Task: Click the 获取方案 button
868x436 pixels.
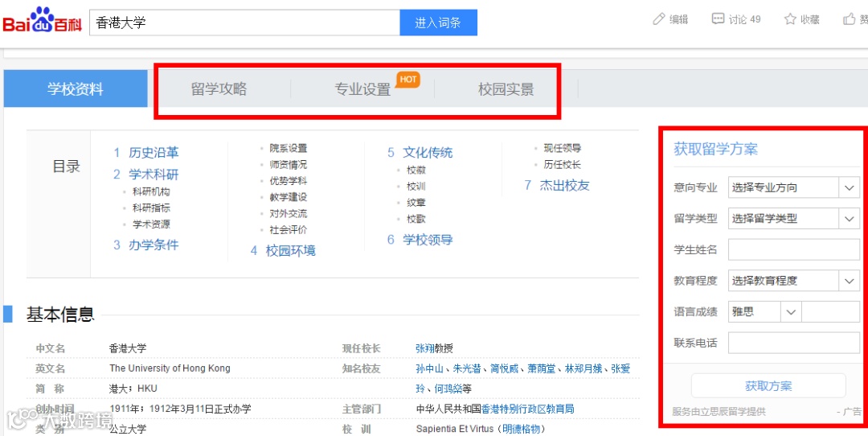Action: tap(768, 386)
